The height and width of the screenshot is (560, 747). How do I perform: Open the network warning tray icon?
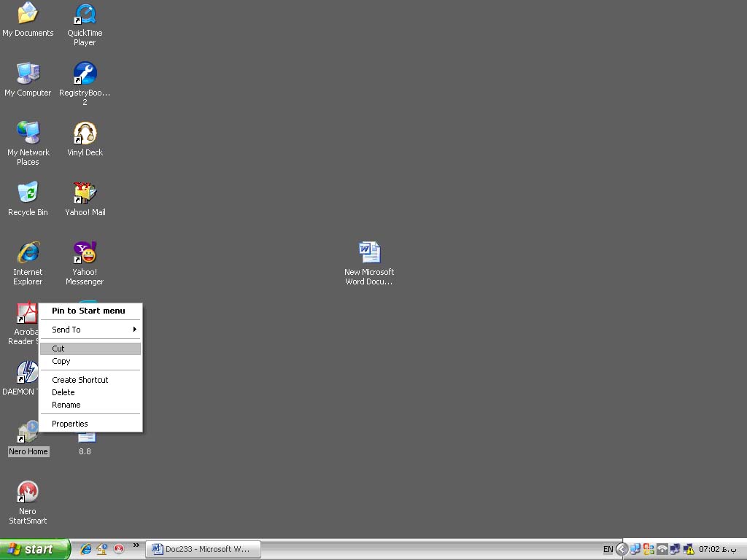[689, 549]
